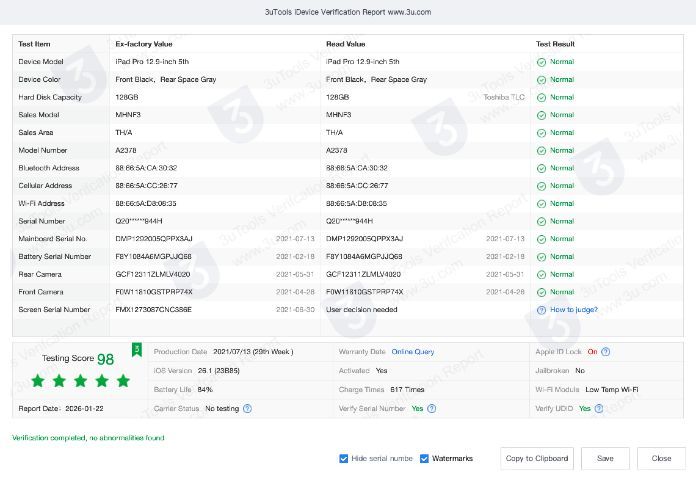Select the sales model value MHNF3 in Ex-factory column
The image size is (696, 480).
point(128,115)
